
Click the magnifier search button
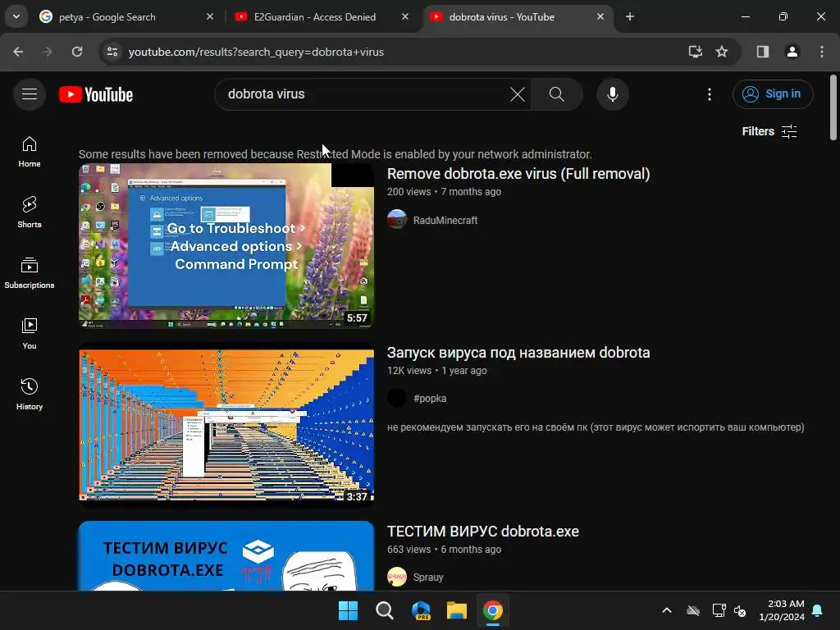point(557,94)
